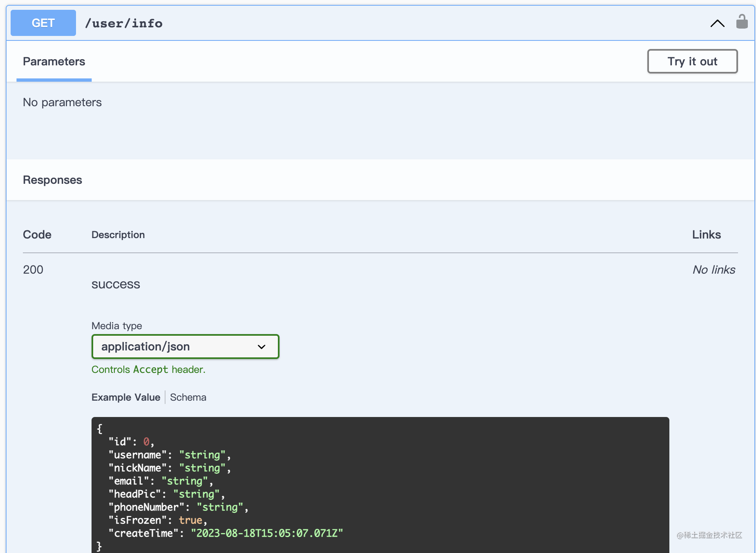Click the 200 response code
756x553 pixels.
[33, 270]
